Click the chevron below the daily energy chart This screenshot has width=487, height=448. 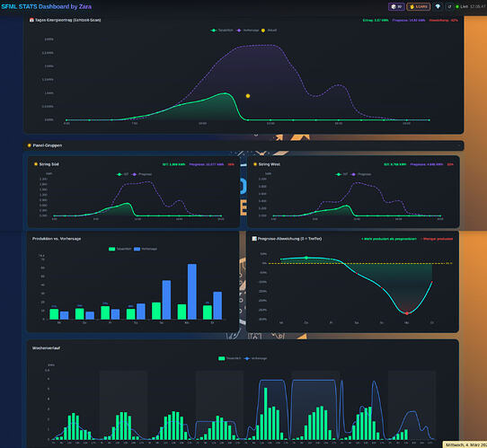click(256, 135)
